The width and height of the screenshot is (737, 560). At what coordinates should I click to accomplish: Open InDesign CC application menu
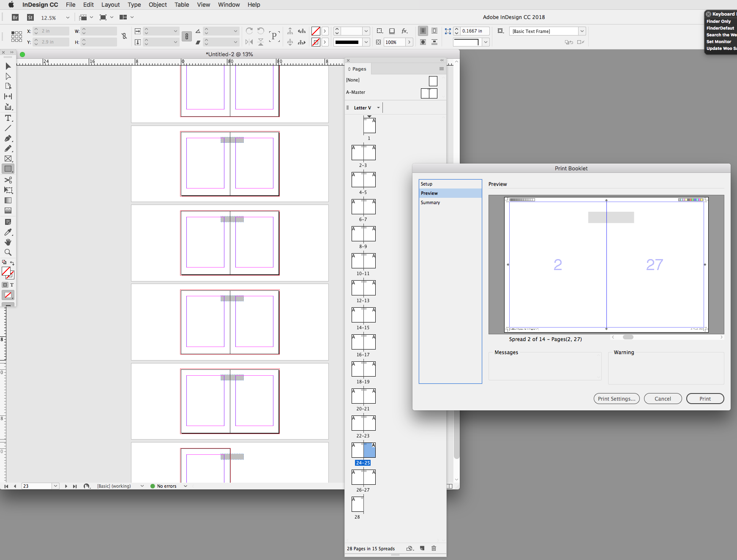(40, 5)
